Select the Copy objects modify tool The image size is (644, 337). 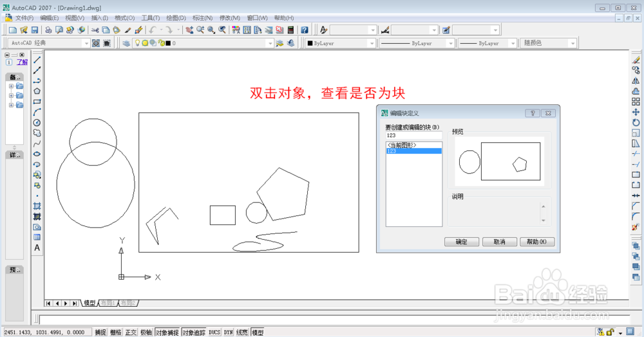(x=636, y=70)
